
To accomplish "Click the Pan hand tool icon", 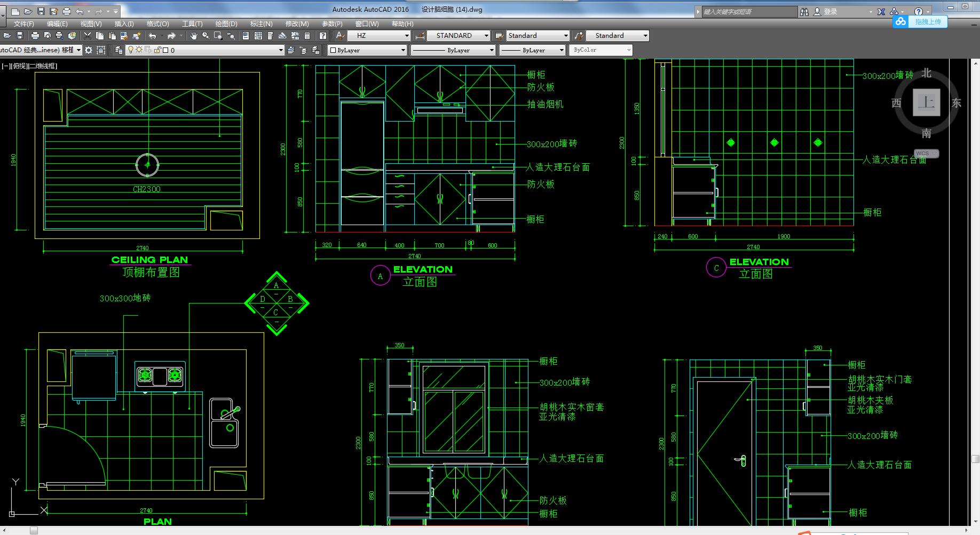I will pyautogui.click(x=193, y=36).
